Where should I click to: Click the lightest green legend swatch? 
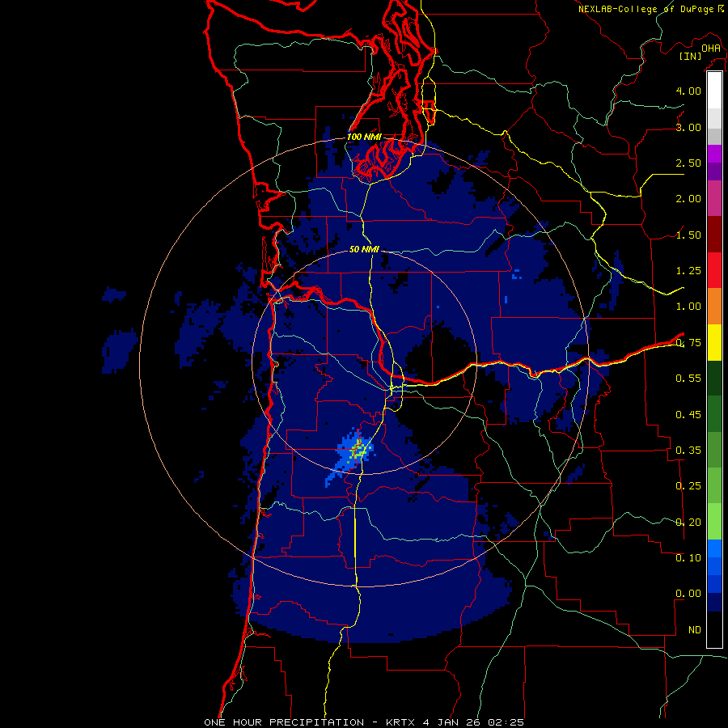tap(714, 522)
